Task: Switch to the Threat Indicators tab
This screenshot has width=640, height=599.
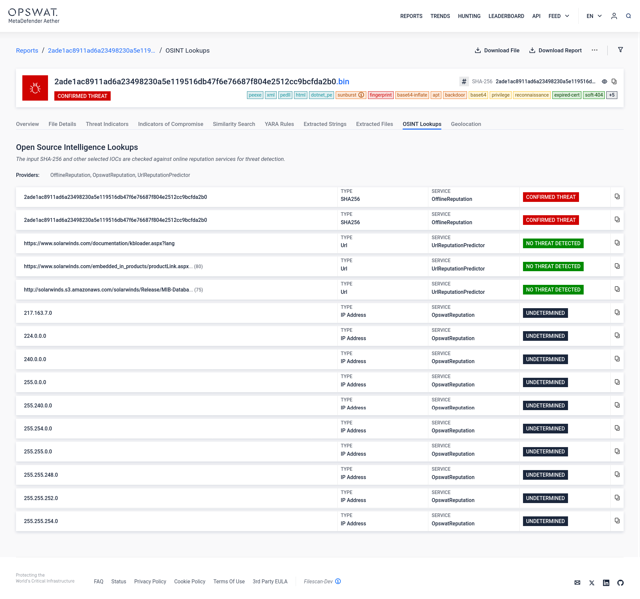Action: [107, 124]
